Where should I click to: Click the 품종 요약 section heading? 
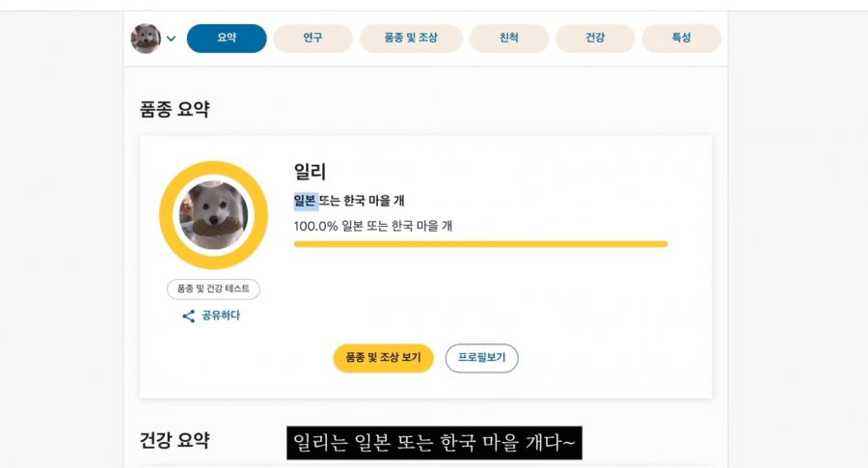(175, 109)
